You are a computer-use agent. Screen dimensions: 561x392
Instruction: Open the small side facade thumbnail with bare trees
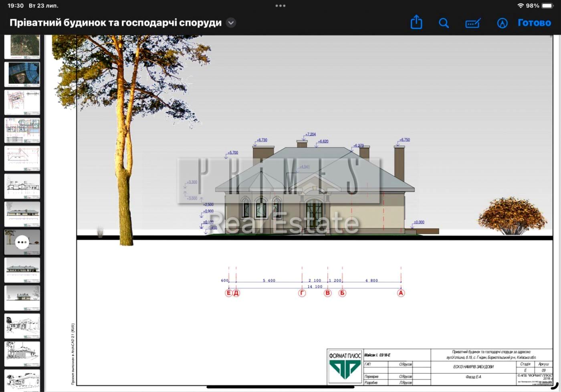[x=22, y=298]
